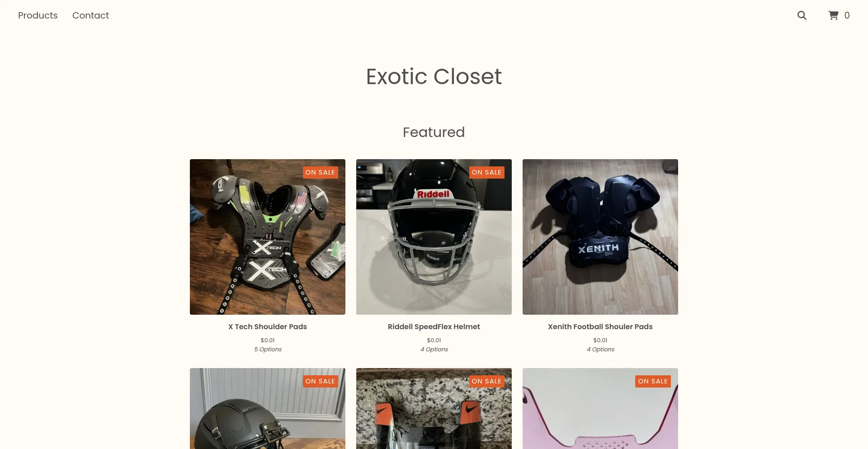This screenshot has width=868, height=449.
Task: Open the shopping cart icon
Action: [x=833, y=15]
